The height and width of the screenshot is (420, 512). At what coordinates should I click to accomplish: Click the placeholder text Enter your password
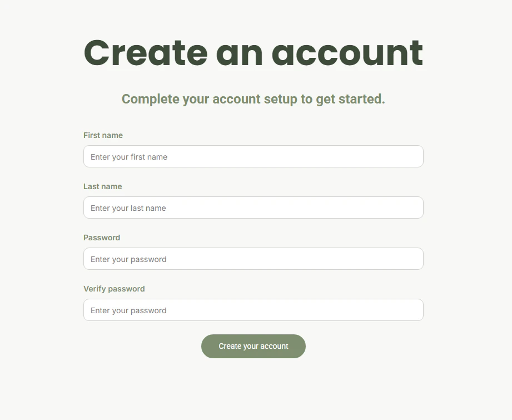pyautogui.click(x=128, y=259)
